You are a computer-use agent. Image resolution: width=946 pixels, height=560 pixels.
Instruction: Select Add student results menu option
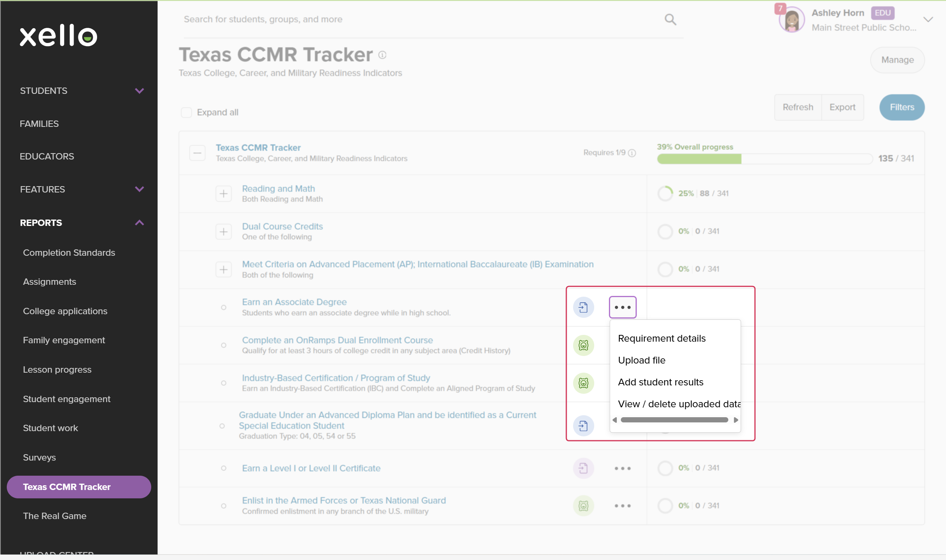[x=661, y=382]
